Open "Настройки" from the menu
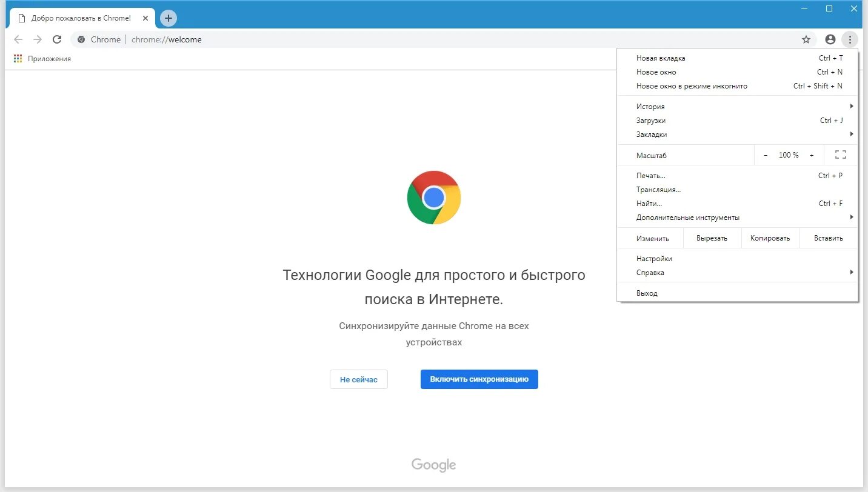Screen dimensions: 868x492 pos(738,259)
